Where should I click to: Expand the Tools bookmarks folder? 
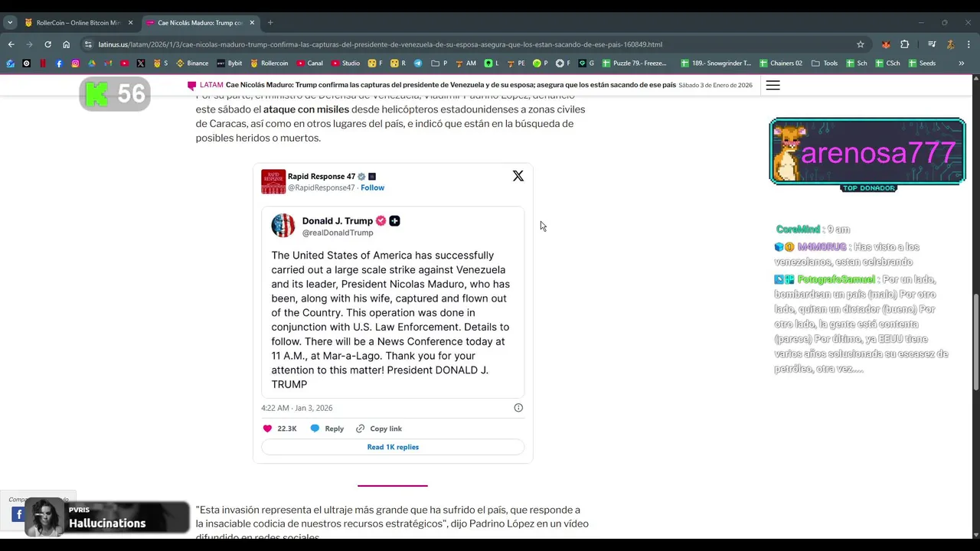coord(825,64)
